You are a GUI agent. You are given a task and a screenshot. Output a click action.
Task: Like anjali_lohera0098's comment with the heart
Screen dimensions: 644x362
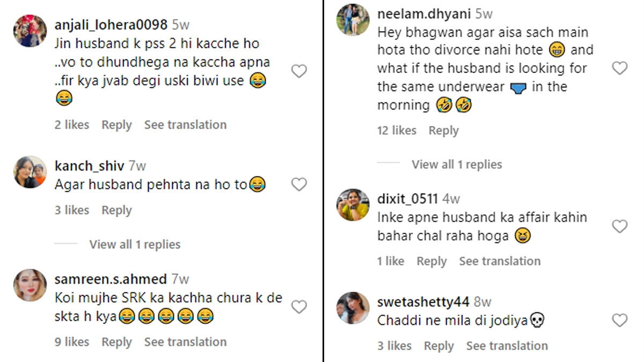(299, 71)
